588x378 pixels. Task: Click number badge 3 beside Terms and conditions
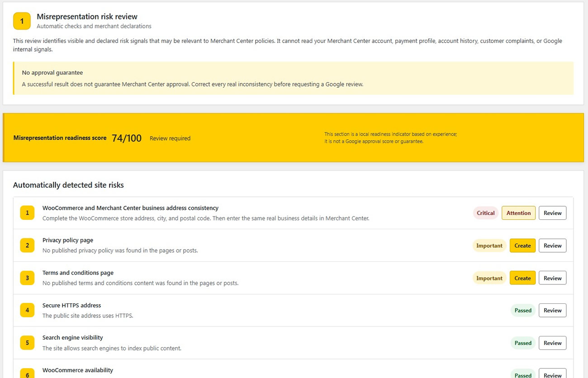pyautogui.click(x=27, y=278)
